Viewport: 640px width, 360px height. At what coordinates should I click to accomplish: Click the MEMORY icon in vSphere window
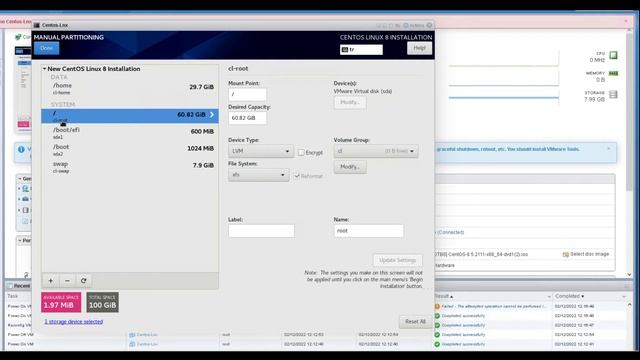point(613,73)
